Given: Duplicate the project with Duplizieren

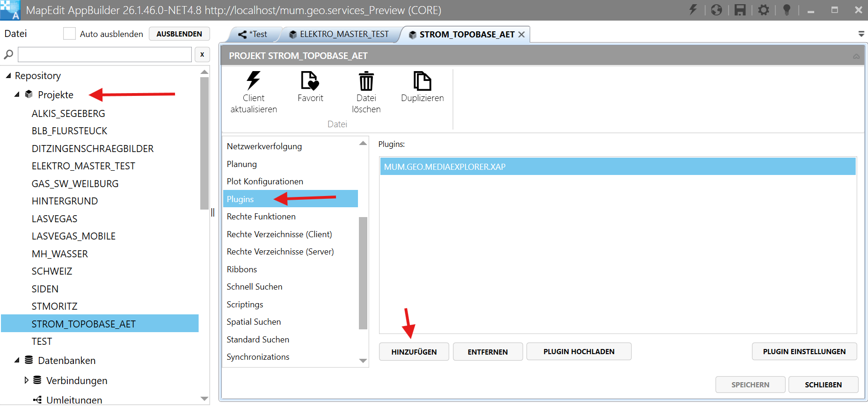Looking at the screenshot, I should tap(422, 81).
